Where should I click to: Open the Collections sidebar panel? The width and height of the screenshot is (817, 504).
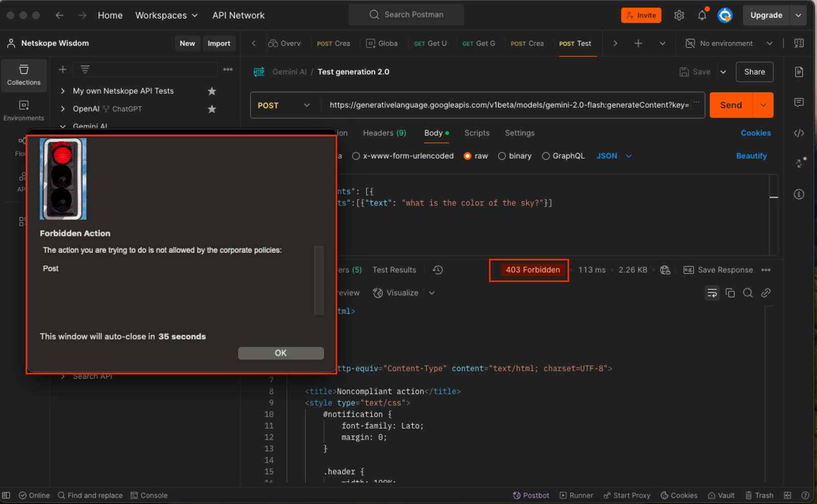click(x=23, y=75)
